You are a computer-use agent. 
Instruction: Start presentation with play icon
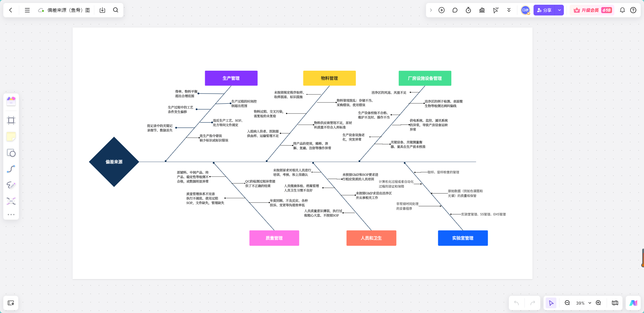pyautogui.click(x=442, y=10)
